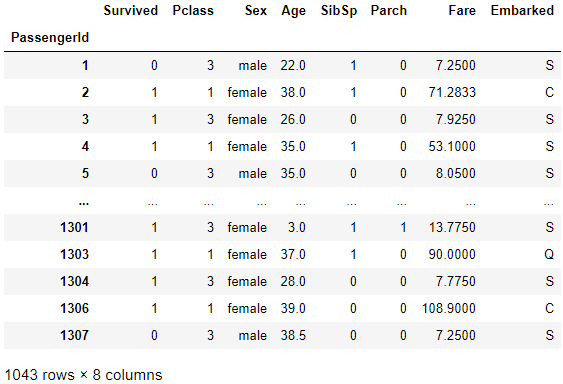This screenshot has height=384, width=563.
Task: Click Parch value 1 in row 1301
Action: [403, 227]
